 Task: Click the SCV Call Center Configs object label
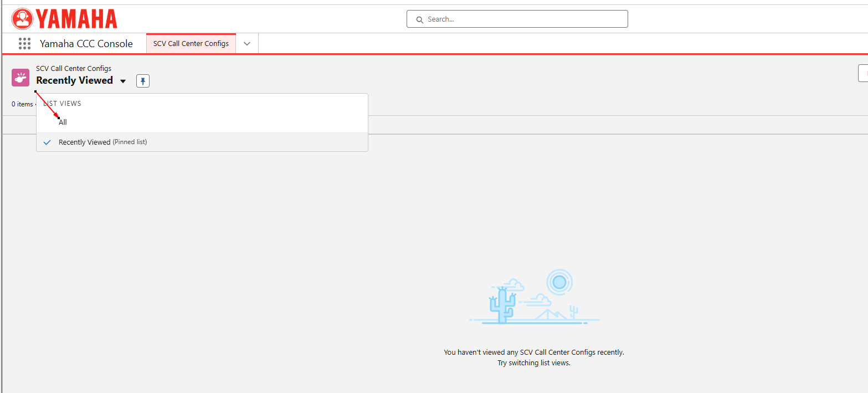point(74,69)
